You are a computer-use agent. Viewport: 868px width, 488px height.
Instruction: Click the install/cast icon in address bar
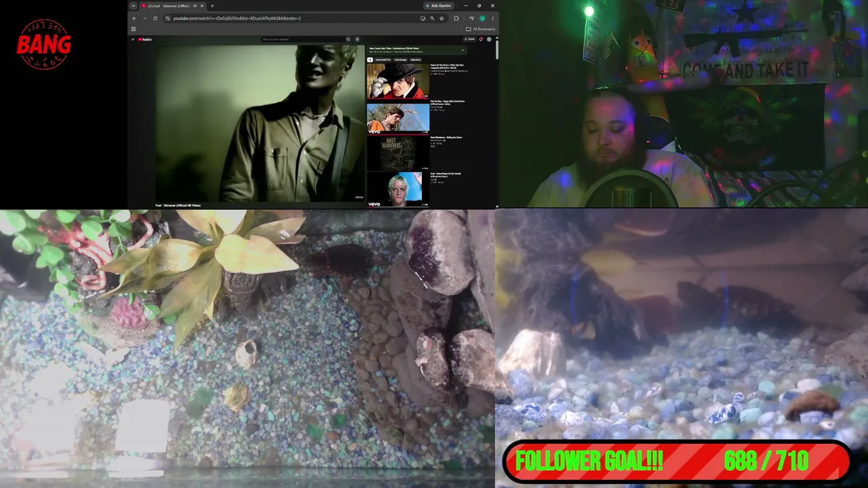point(422,18)
